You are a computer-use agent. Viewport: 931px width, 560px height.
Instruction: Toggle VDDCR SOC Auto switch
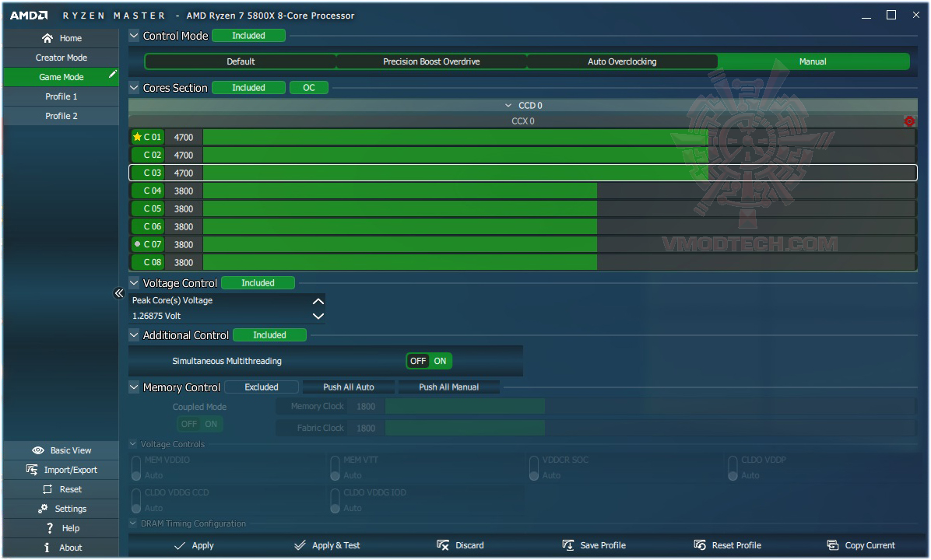click(534, 468)
